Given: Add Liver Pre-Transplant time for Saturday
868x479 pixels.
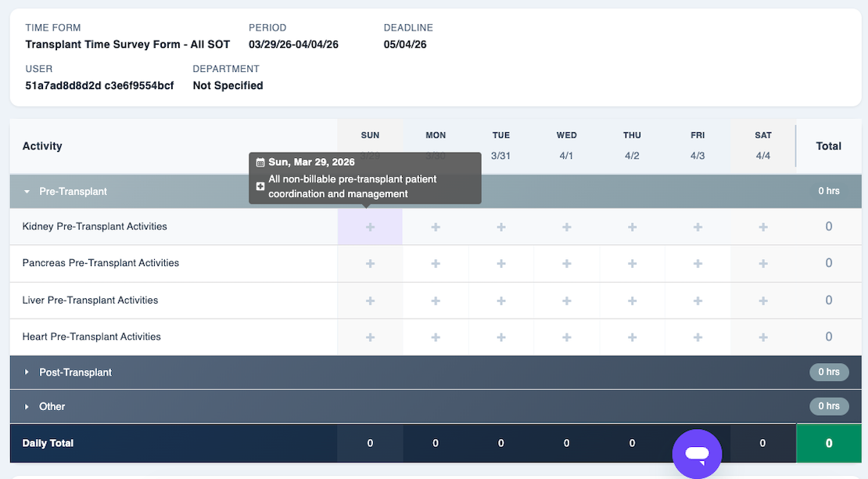Looking at the screenshot, I should tap(762, 301).
